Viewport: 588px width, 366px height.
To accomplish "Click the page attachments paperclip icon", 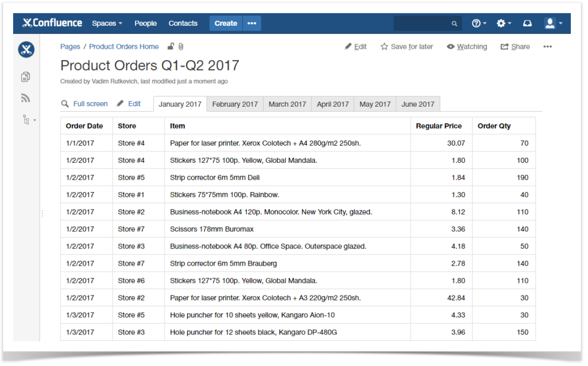I will pyautogui.click(x=181, y=46).
